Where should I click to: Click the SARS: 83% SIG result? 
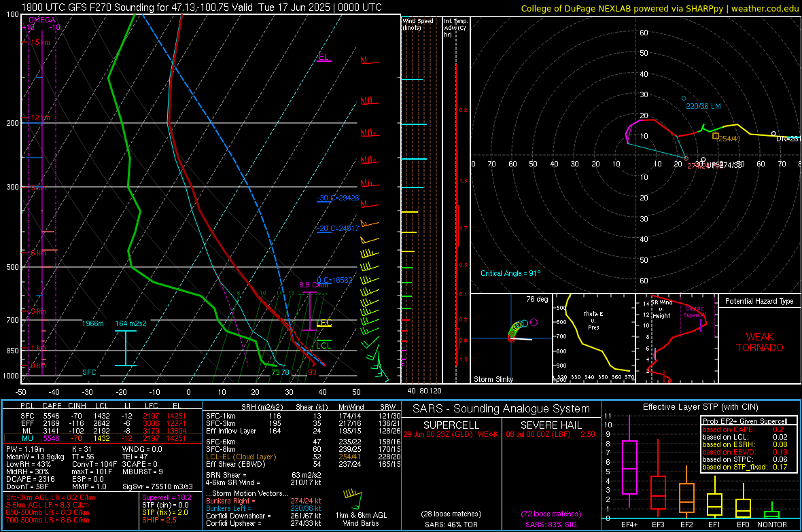[x=551, y=525]
